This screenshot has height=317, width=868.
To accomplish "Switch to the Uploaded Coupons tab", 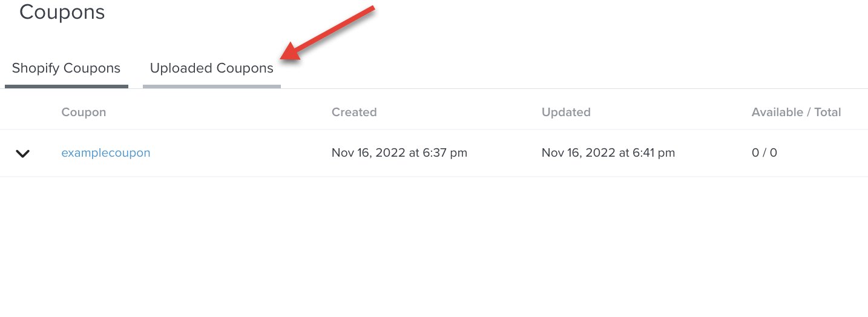I will coord(211,68).
